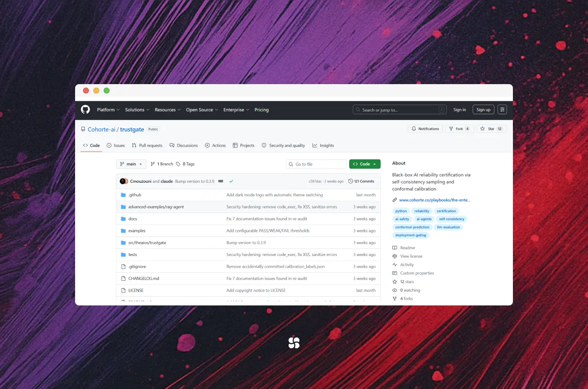The image size is (588, 389).
Task: Open the main branch dropdown
Action: click(x=131, y=164)
